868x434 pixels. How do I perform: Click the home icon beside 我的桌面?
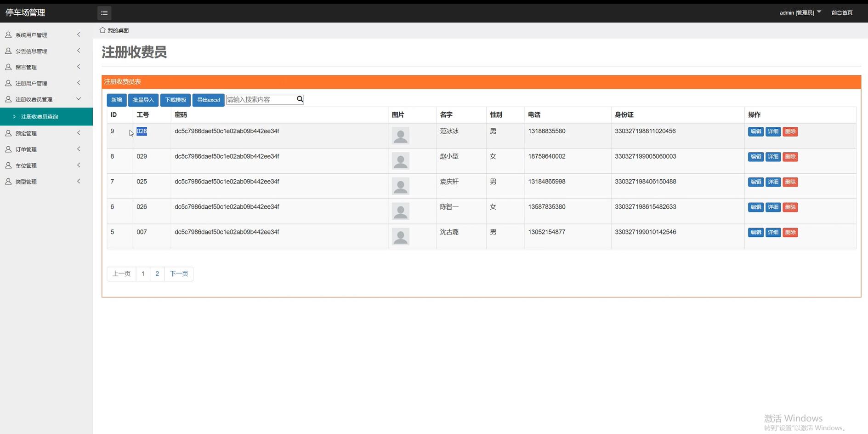coord(102,30)
